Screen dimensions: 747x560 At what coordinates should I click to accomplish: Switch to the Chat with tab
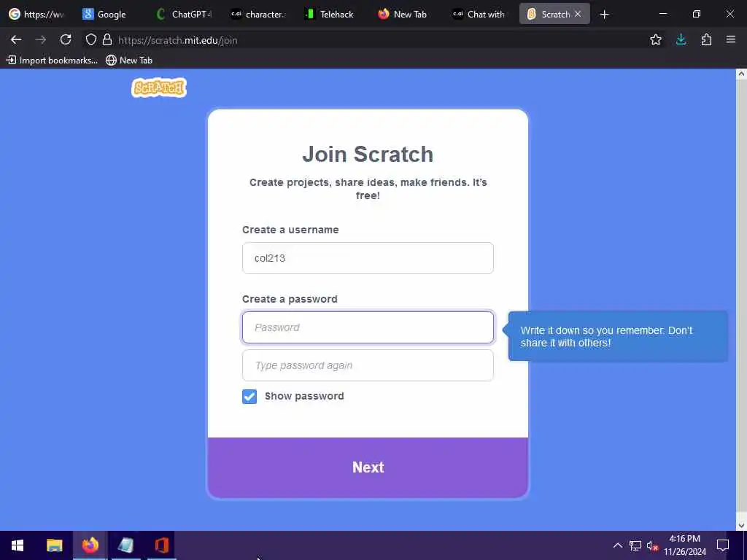479,15
